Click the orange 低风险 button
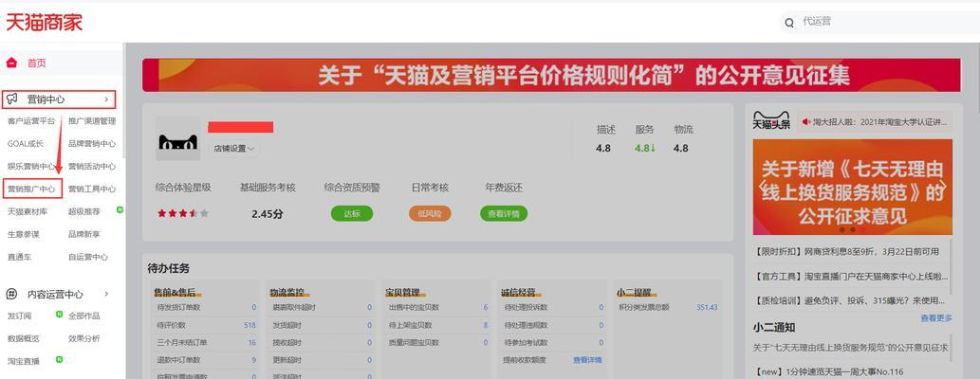980x379 pixels. coord(430,213)
